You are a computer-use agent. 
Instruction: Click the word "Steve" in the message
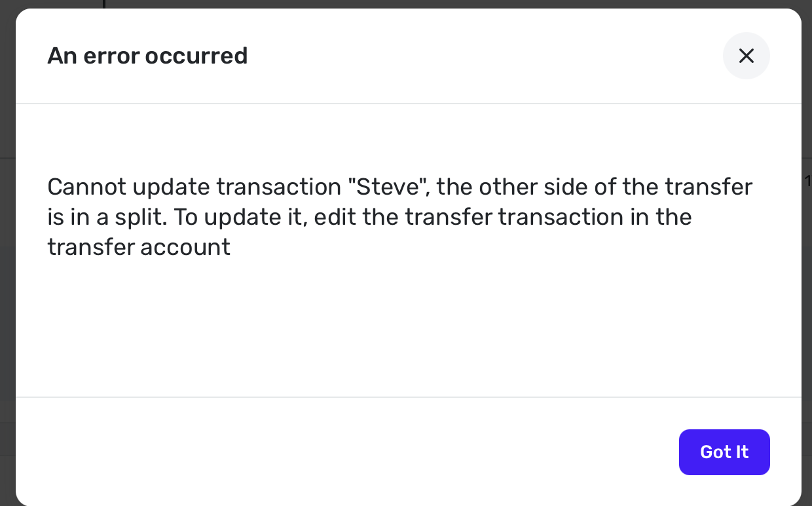pyautogui.click(x=388, y=187)
